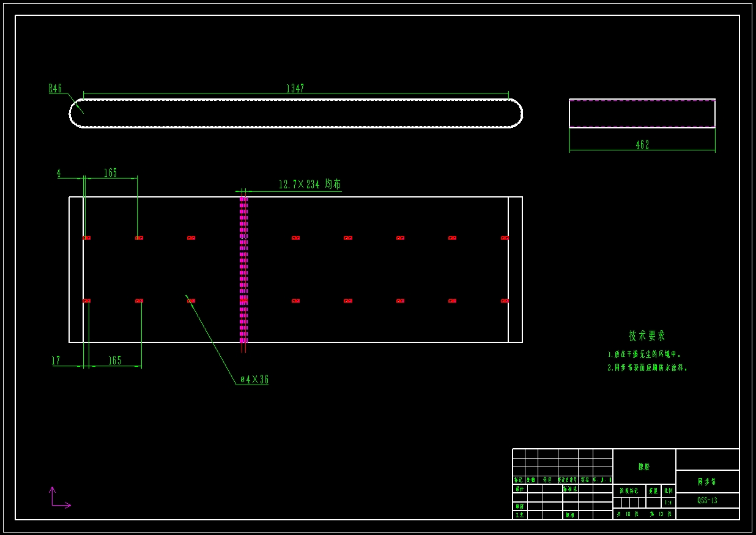Click the 阶段标记 header cell
The image size is (756, 535).
point(629,490)
